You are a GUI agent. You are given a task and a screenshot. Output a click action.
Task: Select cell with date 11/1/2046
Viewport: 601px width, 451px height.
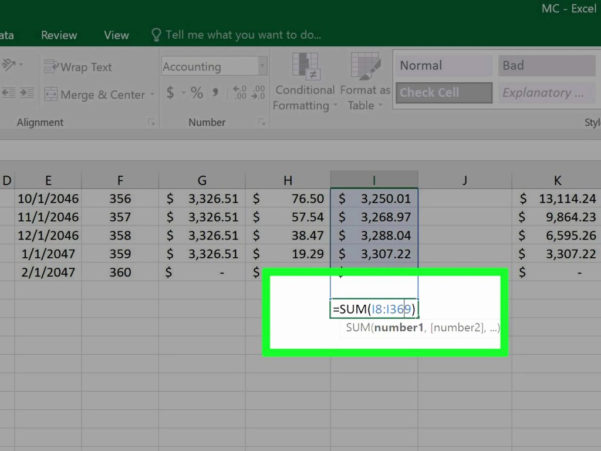pos(48,217)
